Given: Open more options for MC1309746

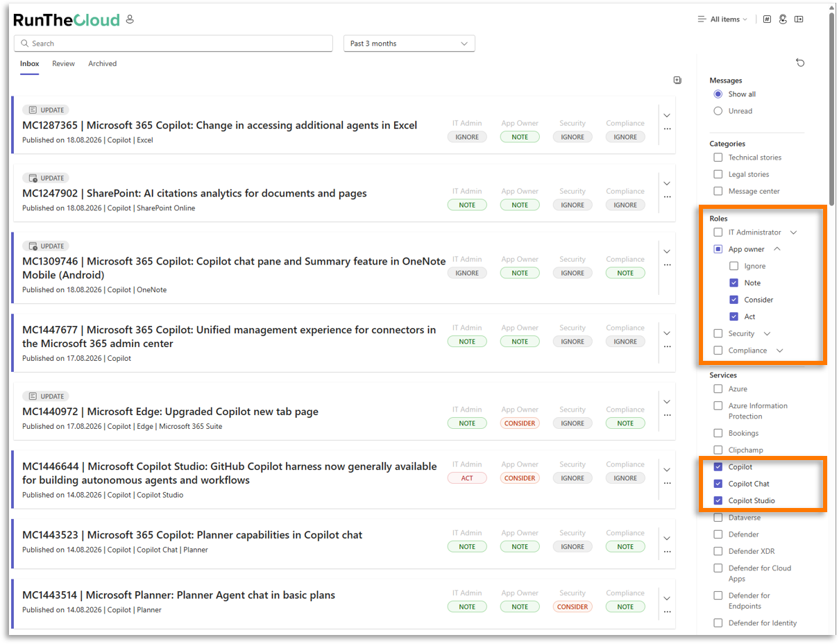Looking at the screenshot, I should [667, 265].
